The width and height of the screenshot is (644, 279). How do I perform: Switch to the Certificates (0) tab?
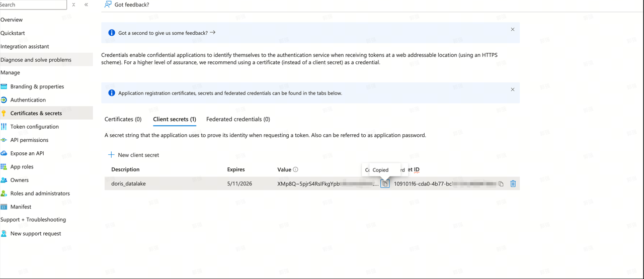click(123, 119)
